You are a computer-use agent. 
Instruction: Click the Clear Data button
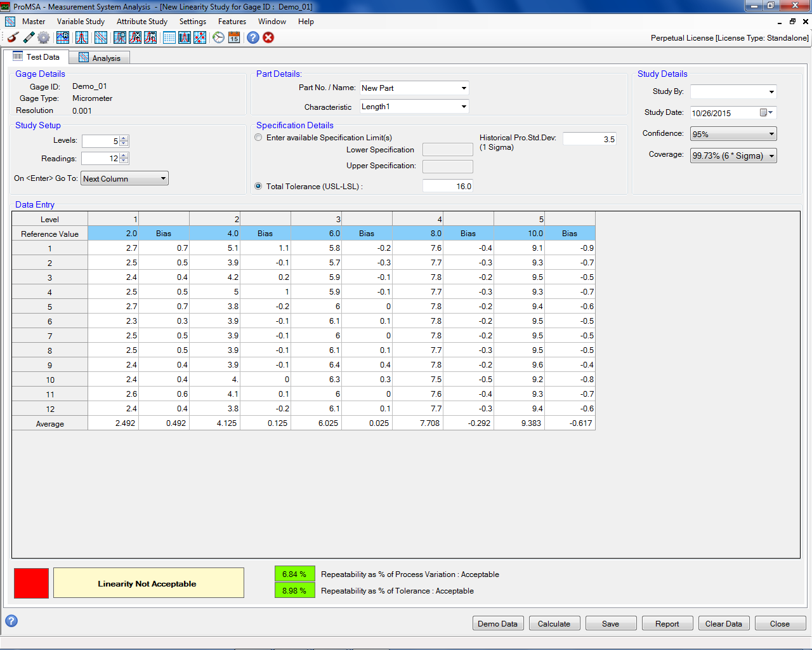(724, 623)
